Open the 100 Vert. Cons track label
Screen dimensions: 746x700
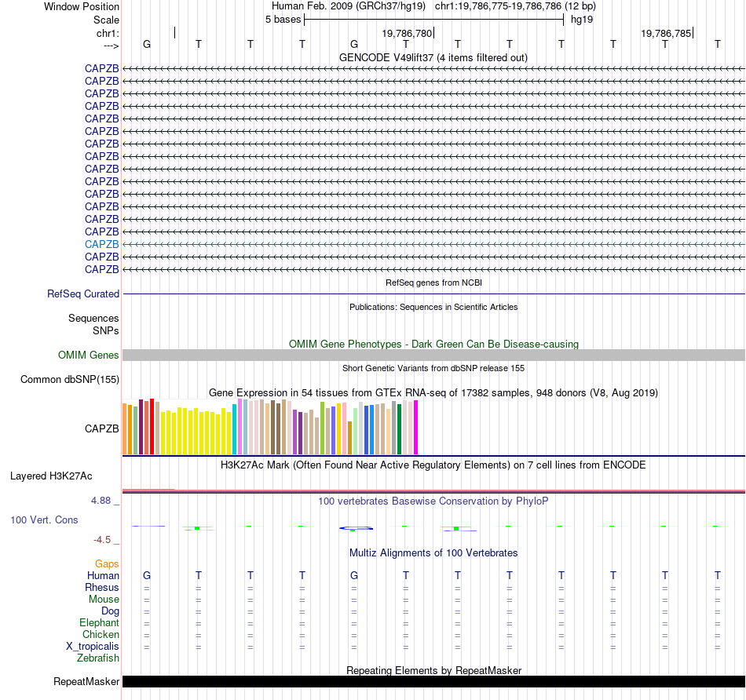pos(44,520)
